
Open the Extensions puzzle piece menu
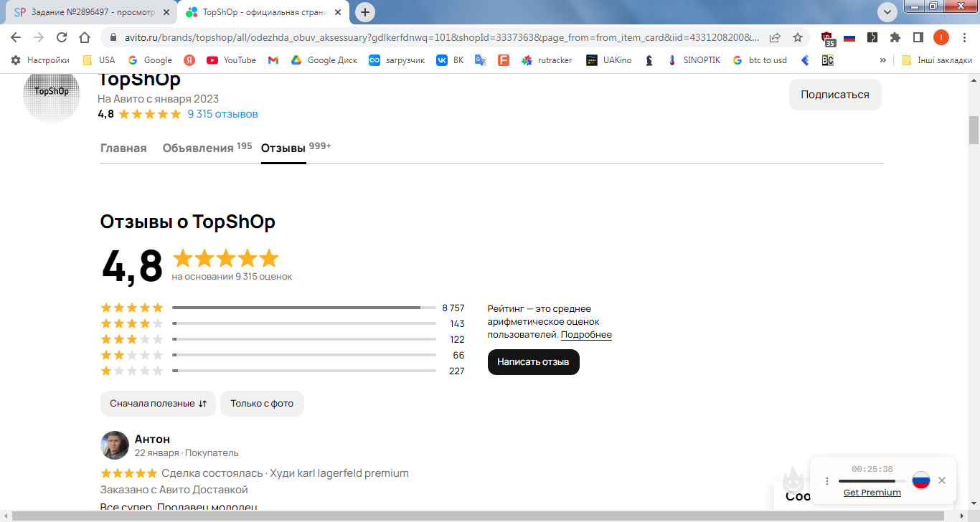pos(895,37)
